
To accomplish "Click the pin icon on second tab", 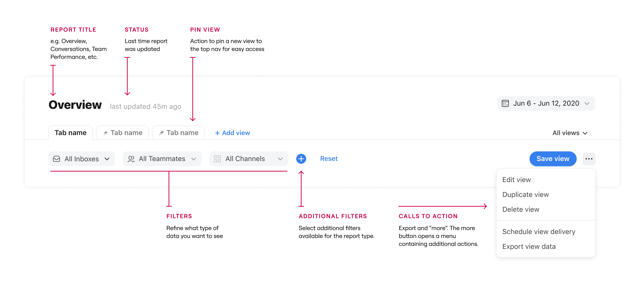I will click(x=106, y=133).
